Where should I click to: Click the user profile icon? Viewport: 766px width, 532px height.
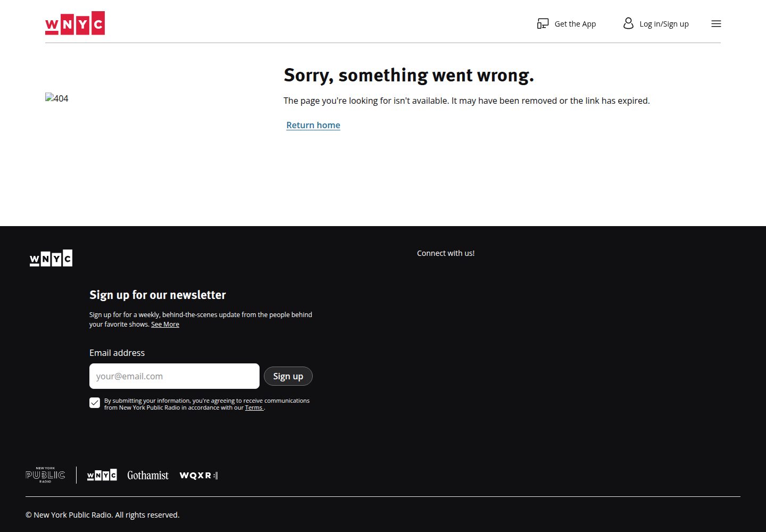coord(628,23)
